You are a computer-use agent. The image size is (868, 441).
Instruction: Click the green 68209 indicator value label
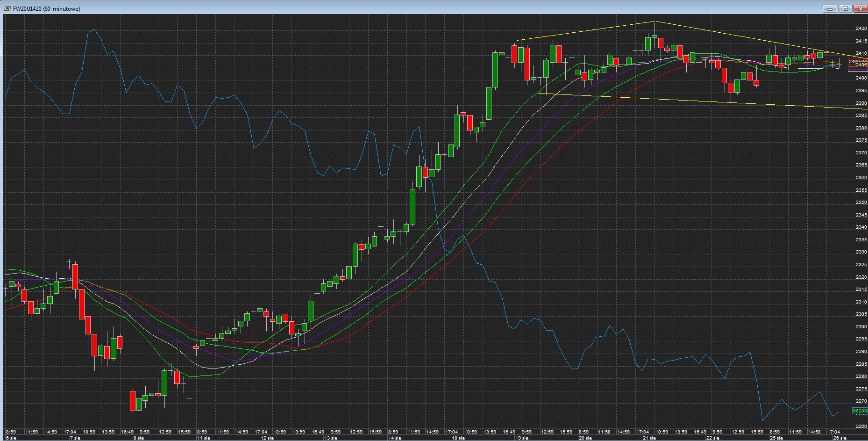click(860, 411)
